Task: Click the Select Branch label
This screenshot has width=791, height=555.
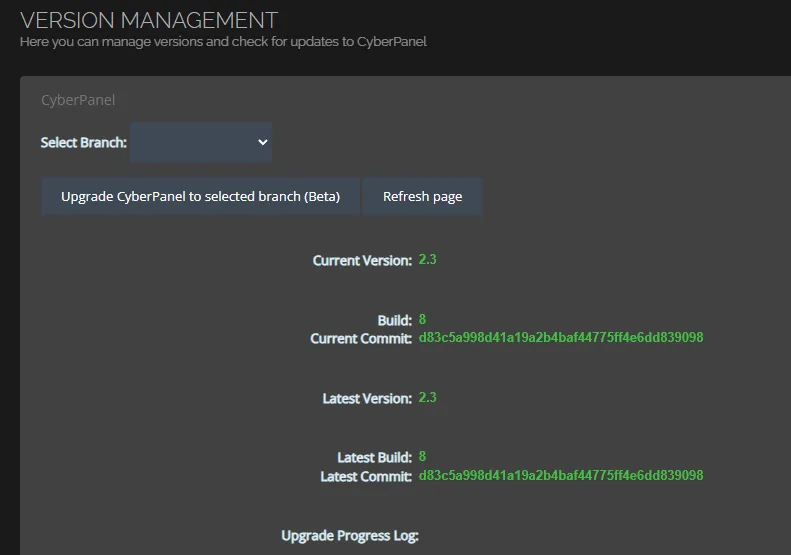Action: tap(83, 143)
